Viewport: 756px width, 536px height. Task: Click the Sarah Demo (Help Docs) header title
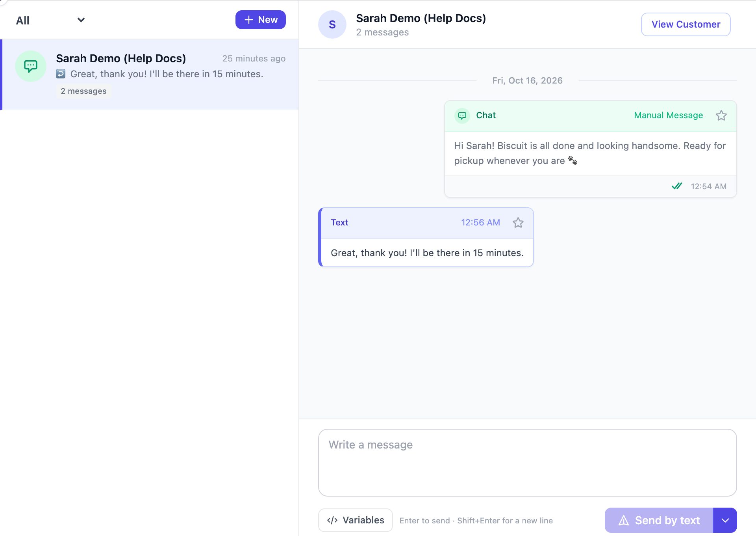coord(421,18)
